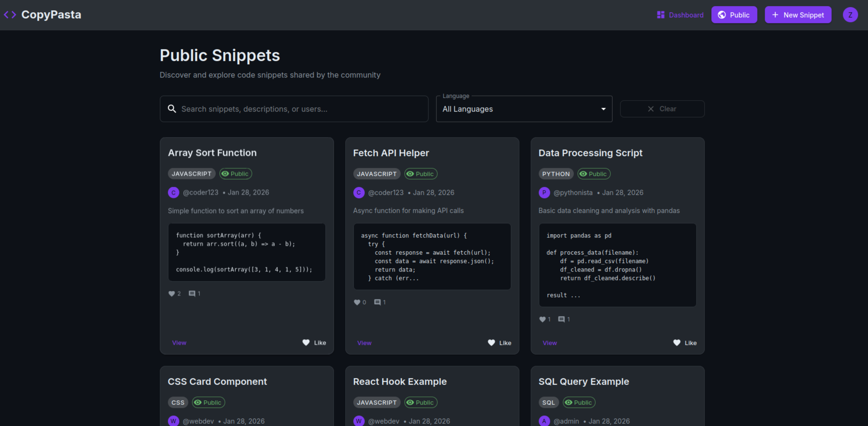Toggle Like on Data Processing Script
Screen dimensions: 868x426
coord(684,343)
